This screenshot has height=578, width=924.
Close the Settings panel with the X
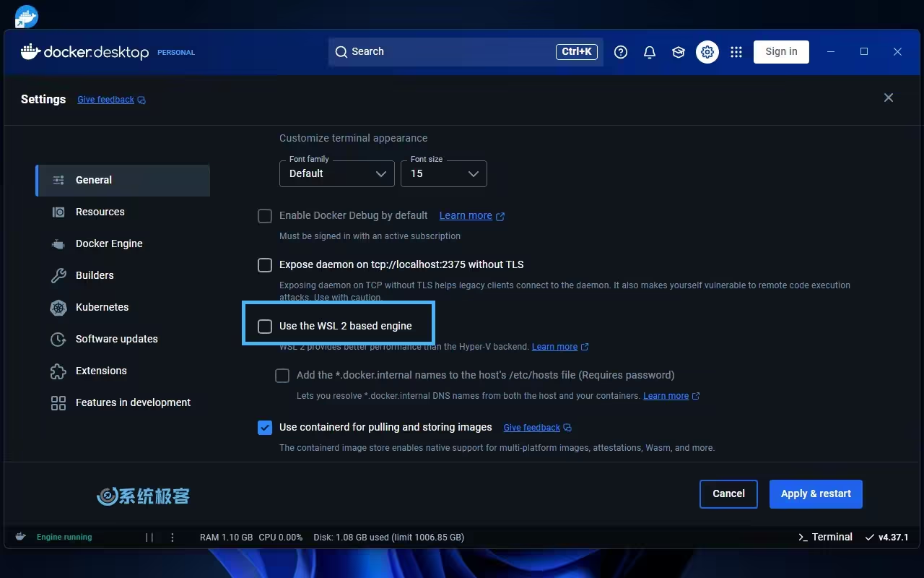coord(889,98)
